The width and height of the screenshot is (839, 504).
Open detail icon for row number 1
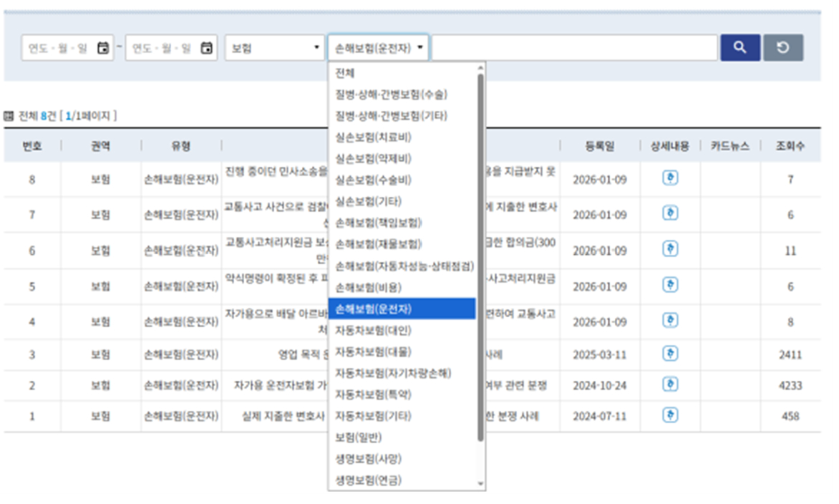669,415
